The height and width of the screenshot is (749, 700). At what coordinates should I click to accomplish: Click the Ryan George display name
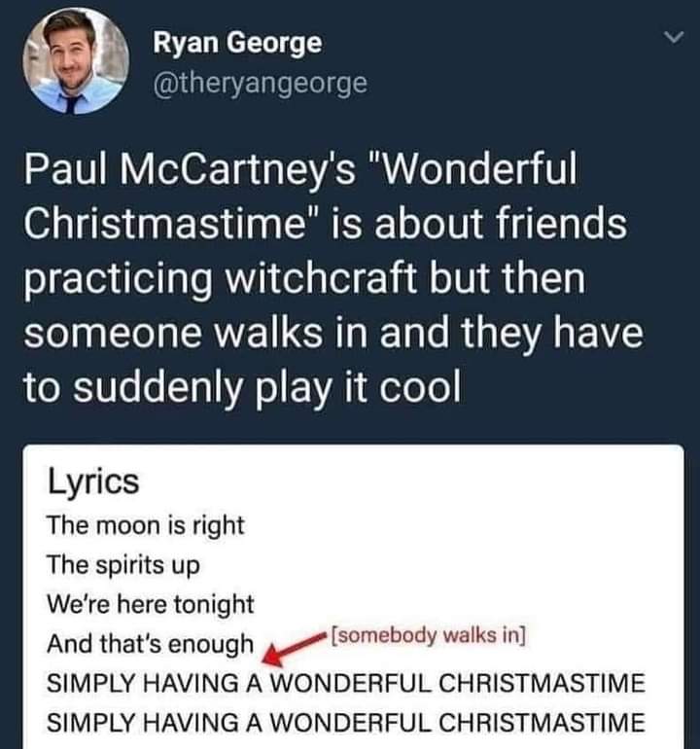tap(237, 44)
